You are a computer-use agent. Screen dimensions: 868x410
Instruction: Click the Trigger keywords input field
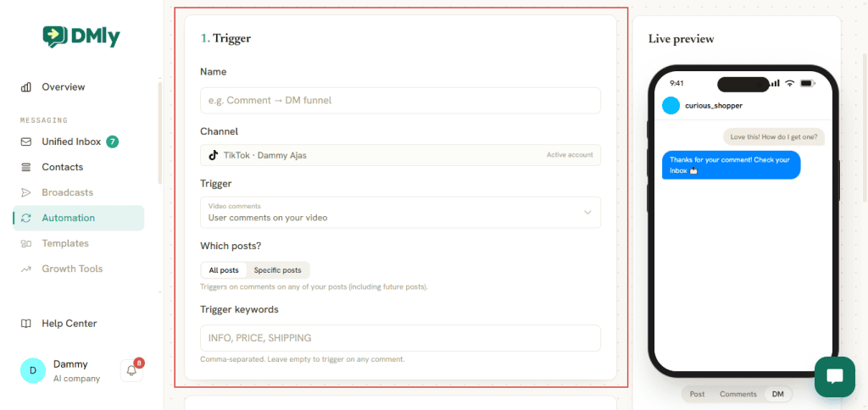coord(400,338)
